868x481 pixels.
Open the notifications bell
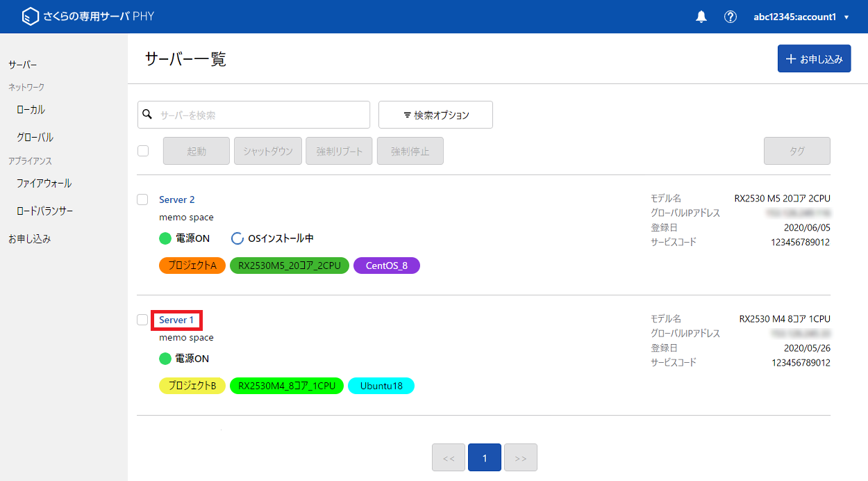(701, 17)
